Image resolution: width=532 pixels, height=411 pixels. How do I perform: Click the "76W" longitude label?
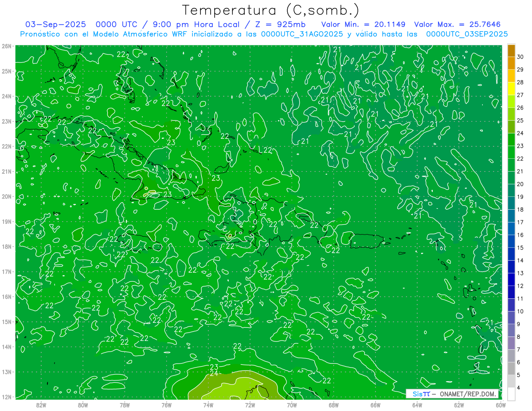[x=167, y=405]
